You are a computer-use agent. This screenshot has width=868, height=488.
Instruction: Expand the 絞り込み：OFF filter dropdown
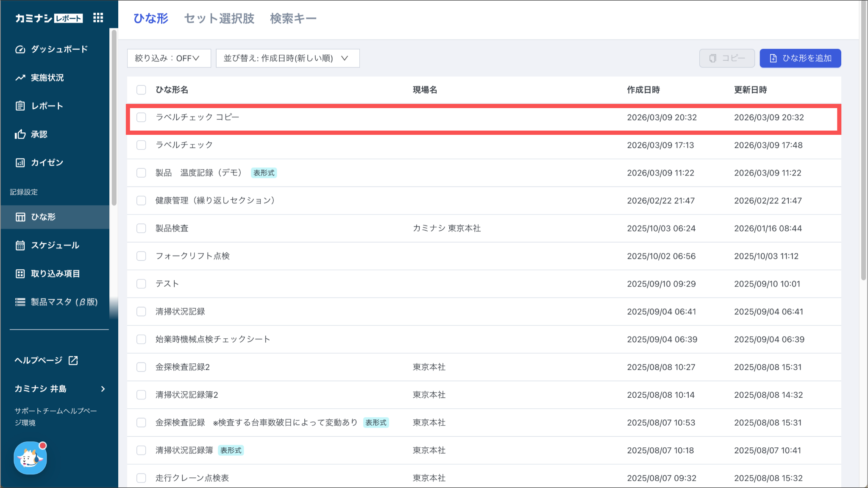(169, 58)
